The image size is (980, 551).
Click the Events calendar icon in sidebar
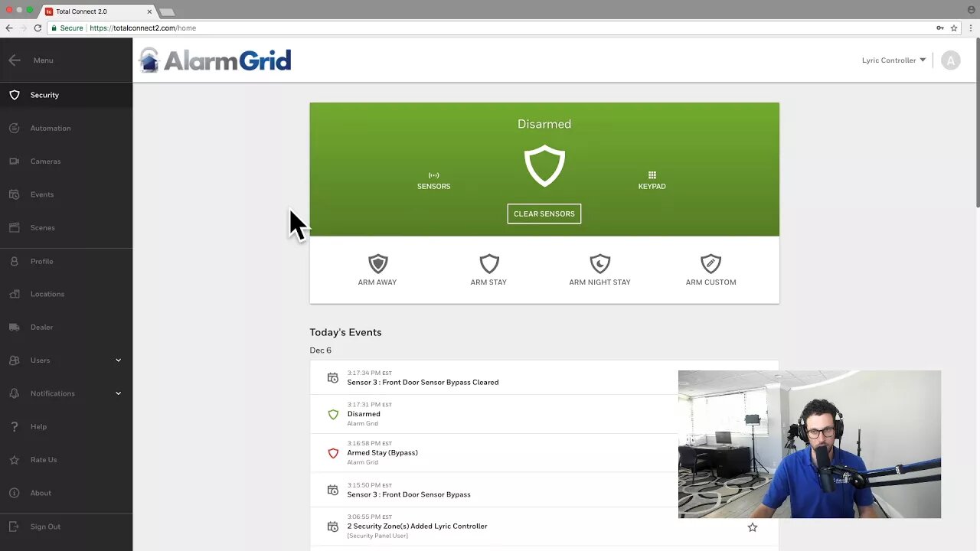(15, 194)
